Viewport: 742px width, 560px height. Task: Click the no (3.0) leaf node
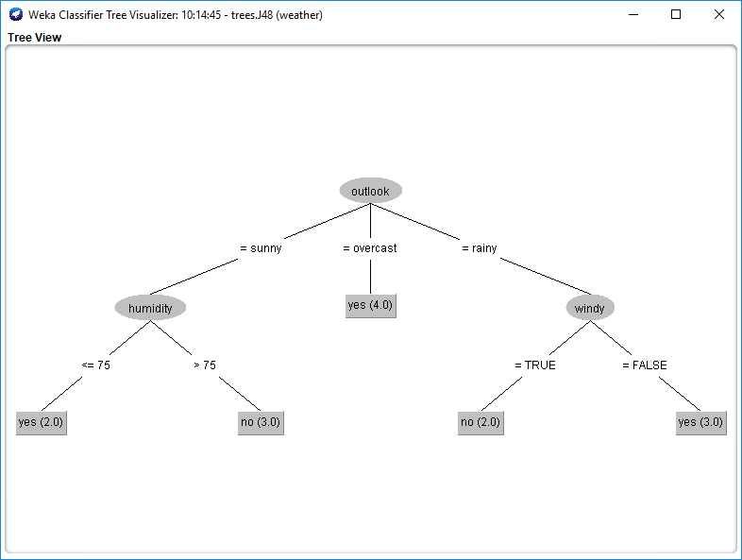click(x=261, y=422)
